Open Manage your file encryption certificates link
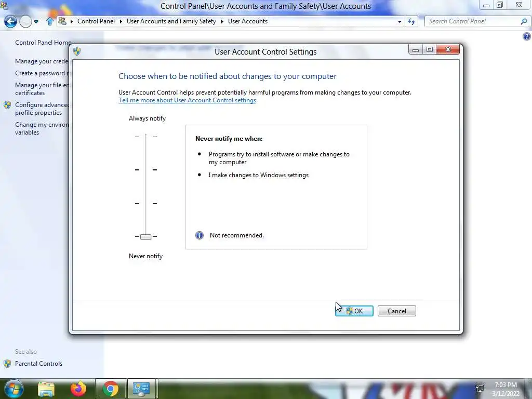Image resolution: width=532 pixels, height=399 pixels. [x=42, y=89]
